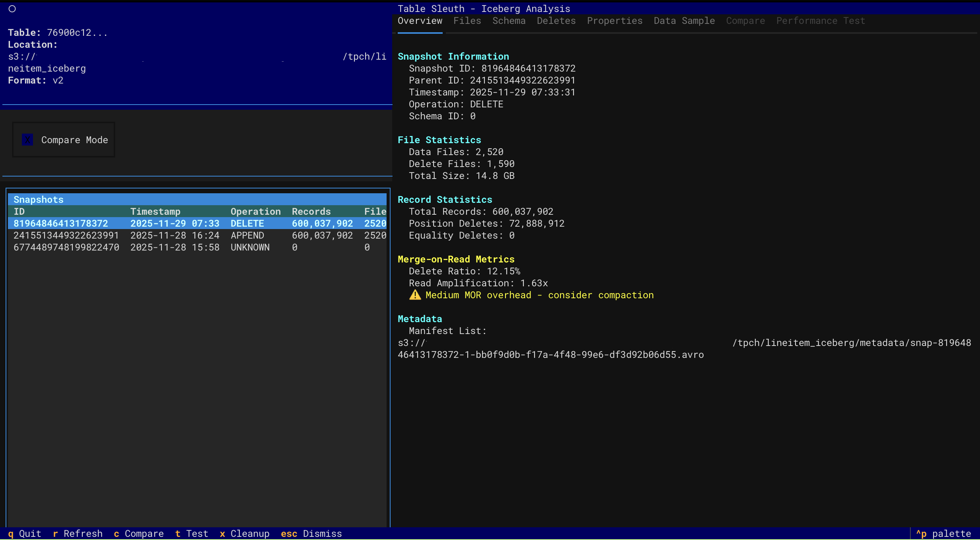Click the circle icon at top-left header
Screen dimensions: 980x540
pyautogui.click(x=12, y=9)
